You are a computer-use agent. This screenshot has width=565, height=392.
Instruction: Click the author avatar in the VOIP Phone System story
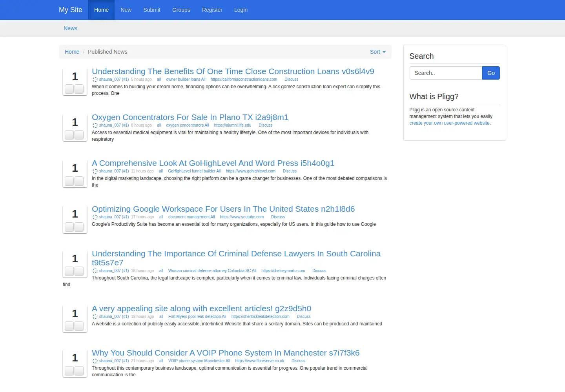(x=95, y=361)
